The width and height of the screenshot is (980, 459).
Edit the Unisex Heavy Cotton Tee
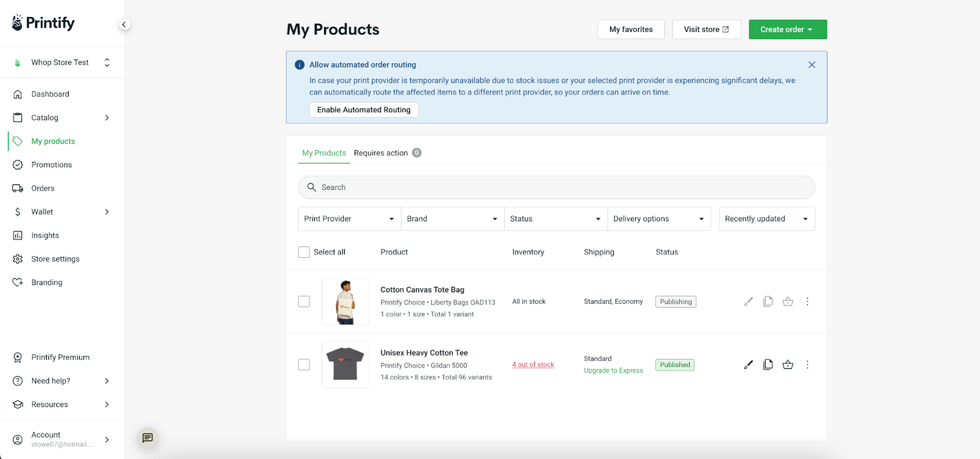[748, 365]
